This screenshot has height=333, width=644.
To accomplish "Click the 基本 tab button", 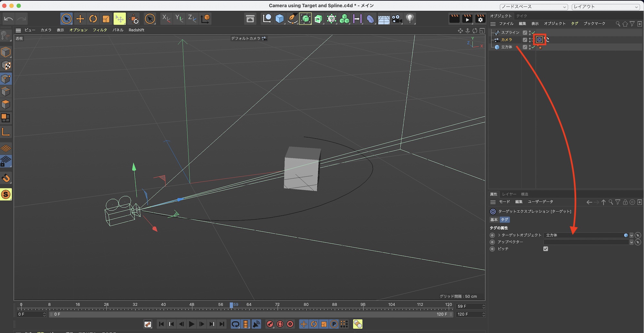I will (494, 220).
